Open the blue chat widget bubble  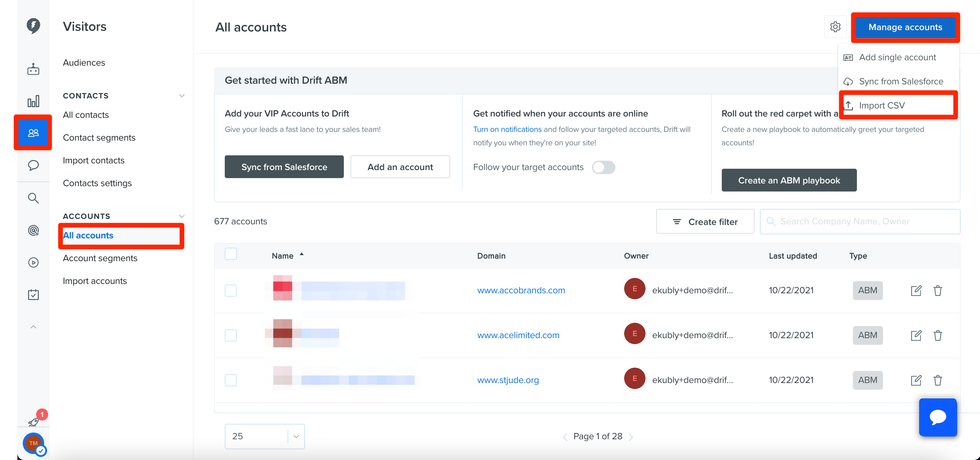(x=938, y=417)
